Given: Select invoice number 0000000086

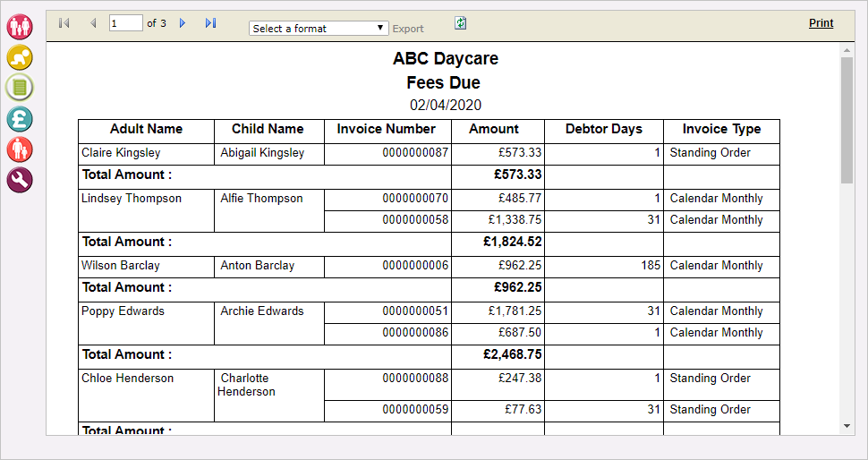Looking at the screenshot, I should [415, 333].
